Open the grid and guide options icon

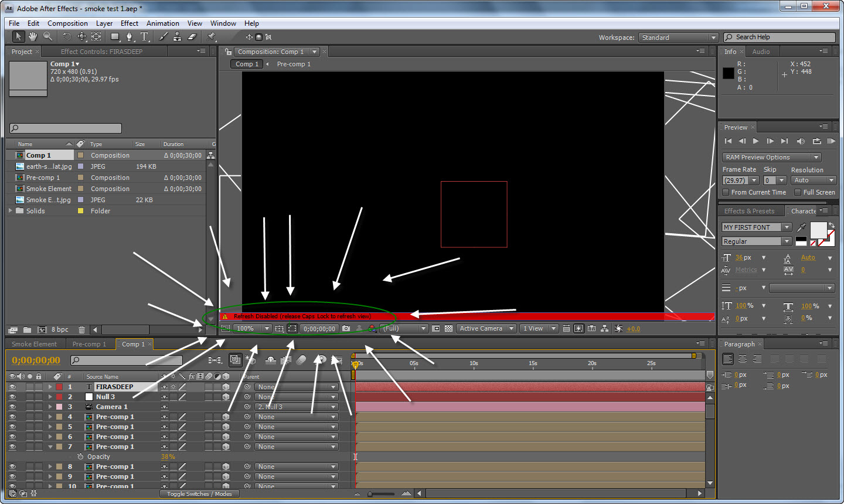280,329
